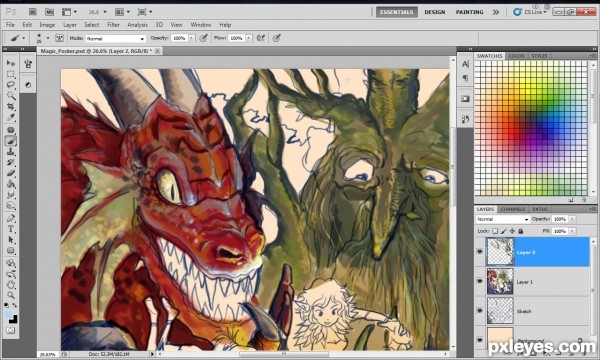Enable airbrush mode in options bar
The image size is (600, 360).
click(x=261, y=38)
